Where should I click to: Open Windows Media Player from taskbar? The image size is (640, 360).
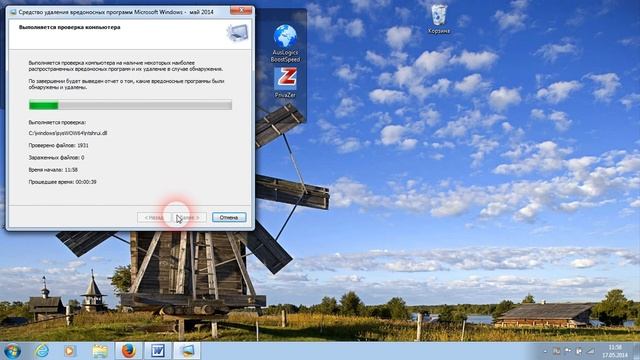(70, 351)
